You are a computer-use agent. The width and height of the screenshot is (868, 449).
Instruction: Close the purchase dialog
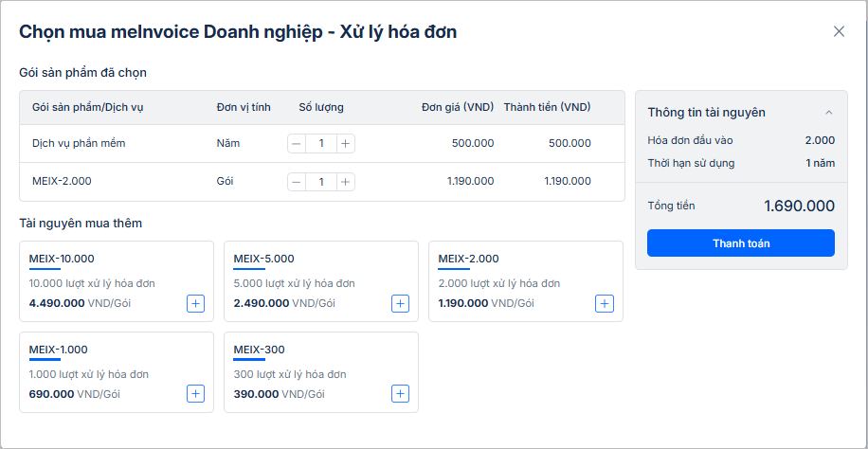pos(840,31)
